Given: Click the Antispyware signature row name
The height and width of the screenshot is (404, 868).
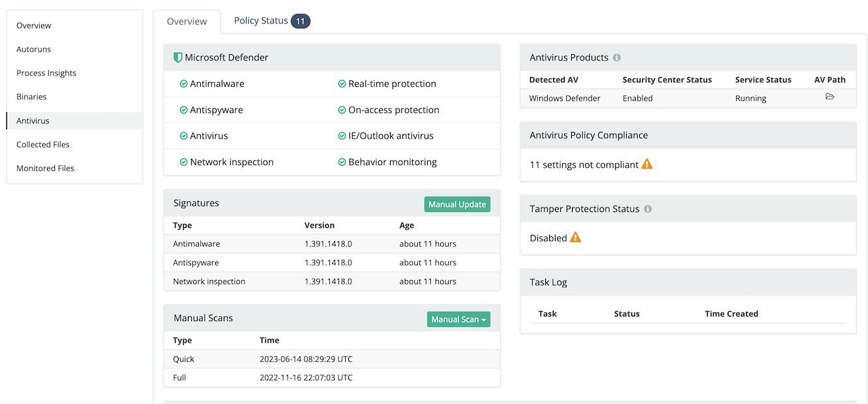Looking at the screenshot, I should coord(196,262).
